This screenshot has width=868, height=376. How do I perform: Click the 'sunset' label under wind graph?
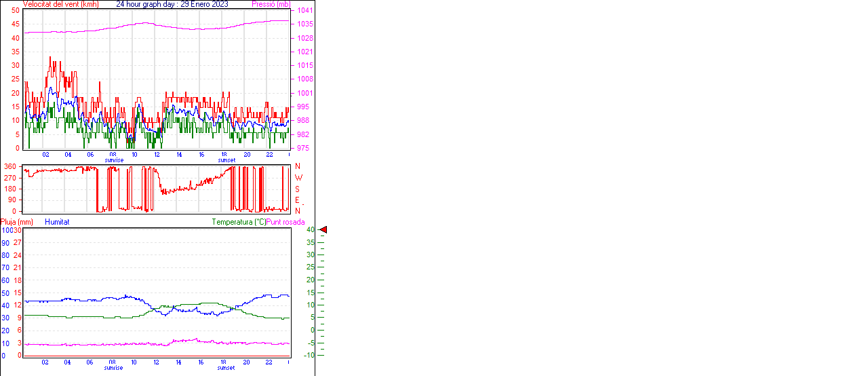(x=226, y=160)
